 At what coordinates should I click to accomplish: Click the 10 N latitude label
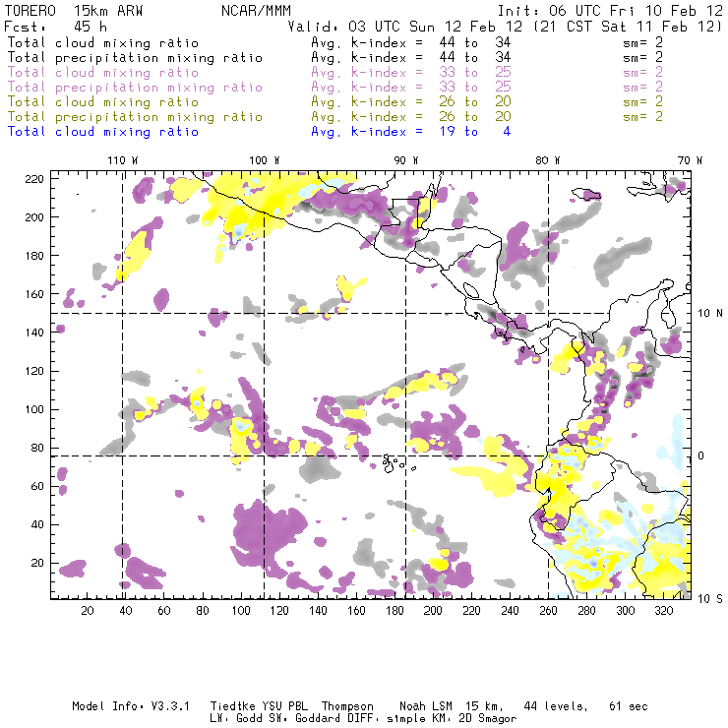710,314
